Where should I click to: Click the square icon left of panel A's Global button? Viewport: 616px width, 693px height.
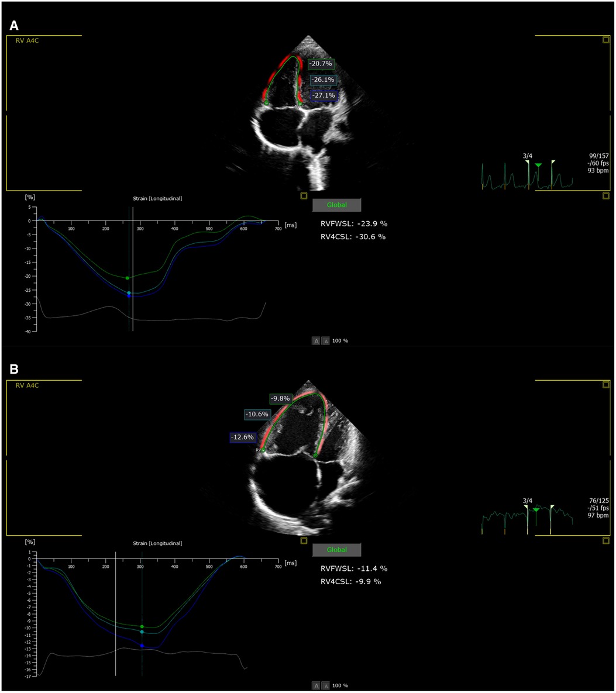pos(304,196)
